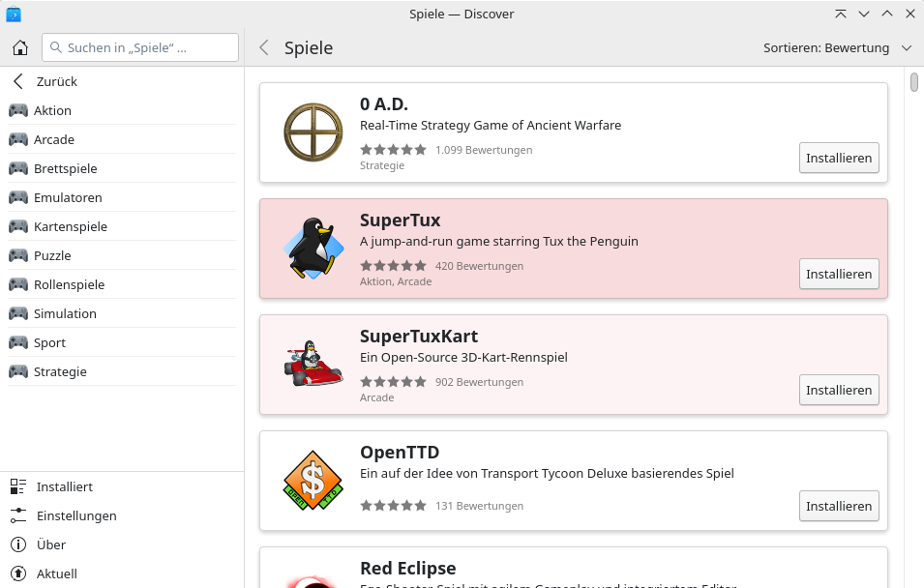Click the gamepad icon beside Arcade
This screenshot has height=588, width=924.
[18, 139]
